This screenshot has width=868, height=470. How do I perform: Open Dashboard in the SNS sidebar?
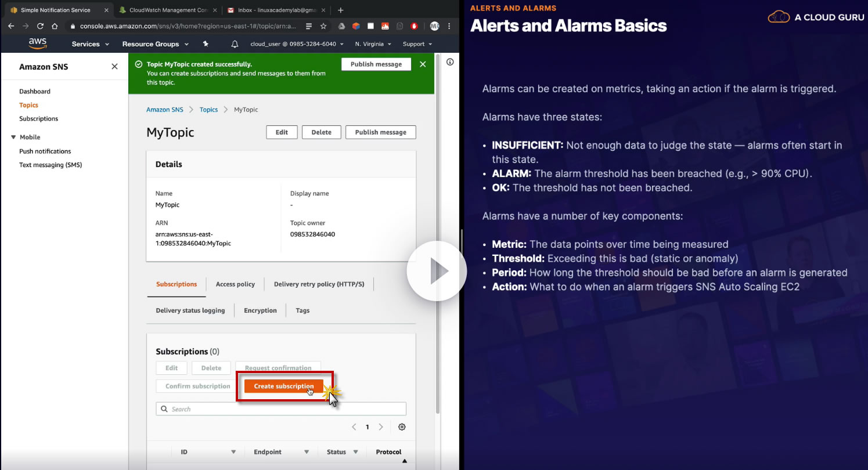[35, 91]
